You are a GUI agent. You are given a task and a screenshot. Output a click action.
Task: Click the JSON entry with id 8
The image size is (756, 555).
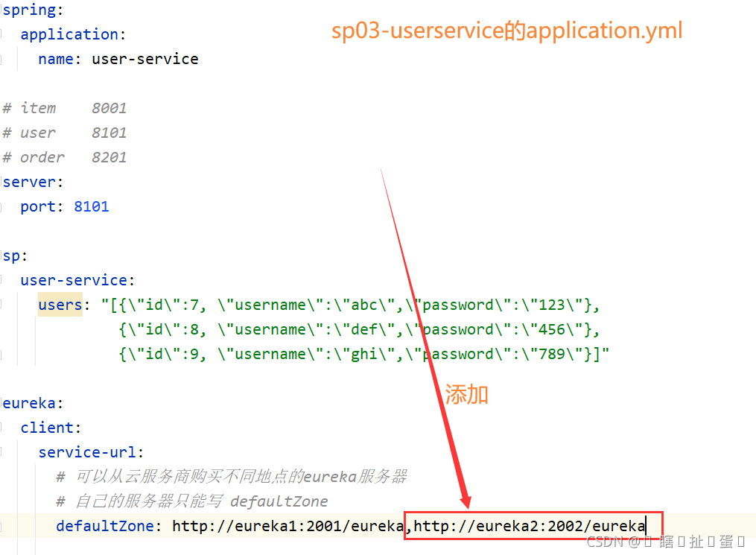pos(359,329)
